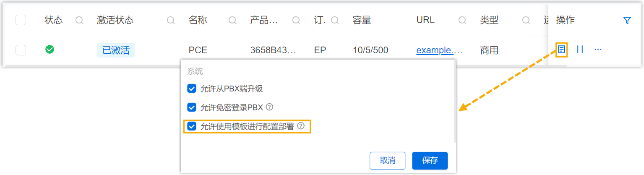The height and width of the screenshot is (175, 644).
Task: Select all rows with header checkbox
Action: point(21,20)
